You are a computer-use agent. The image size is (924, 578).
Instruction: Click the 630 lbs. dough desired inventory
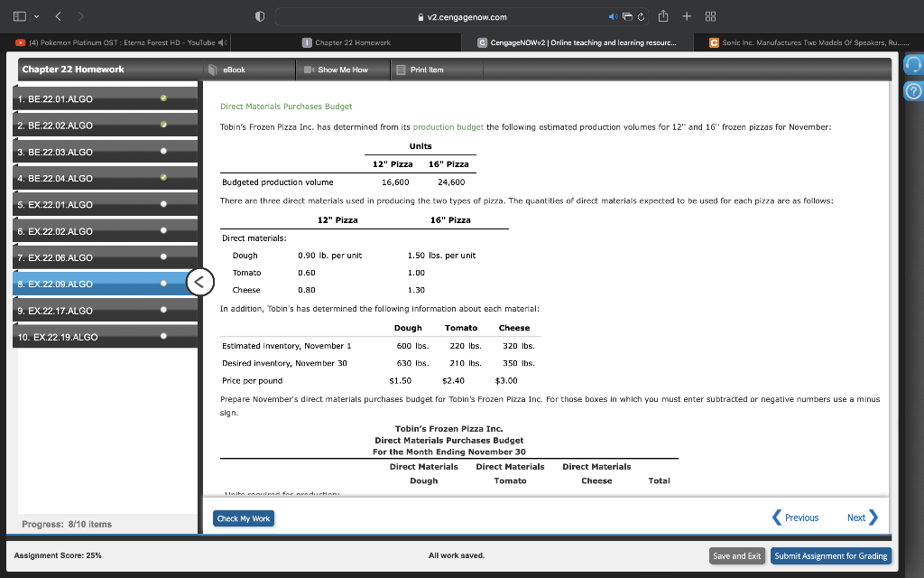point(412,363)
